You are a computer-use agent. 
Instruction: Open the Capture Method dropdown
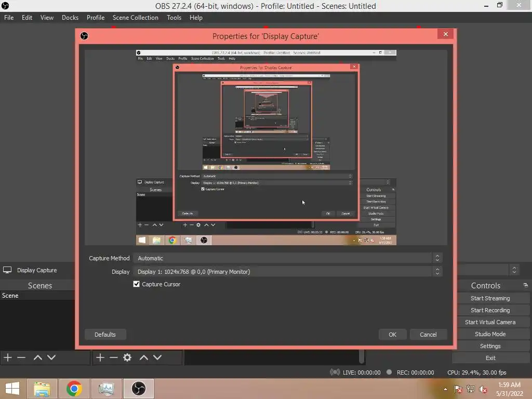pyautogui.click(x=287, y=258)
